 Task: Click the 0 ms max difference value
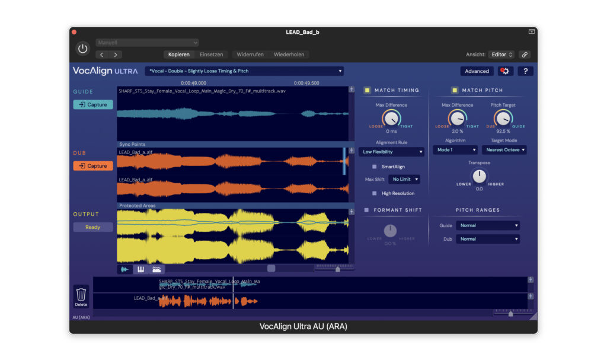click(x=391, y=131)
